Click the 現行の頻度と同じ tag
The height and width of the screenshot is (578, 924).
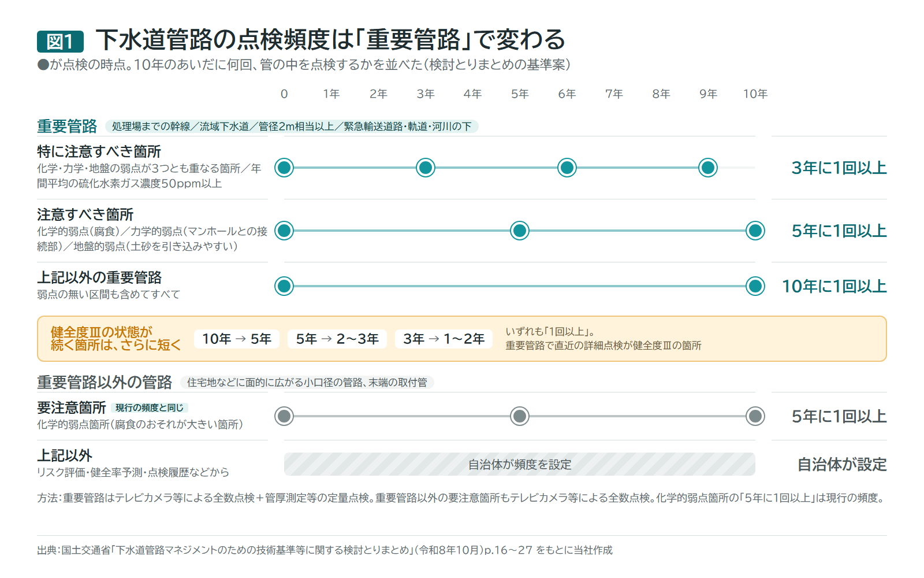point(150,408)
